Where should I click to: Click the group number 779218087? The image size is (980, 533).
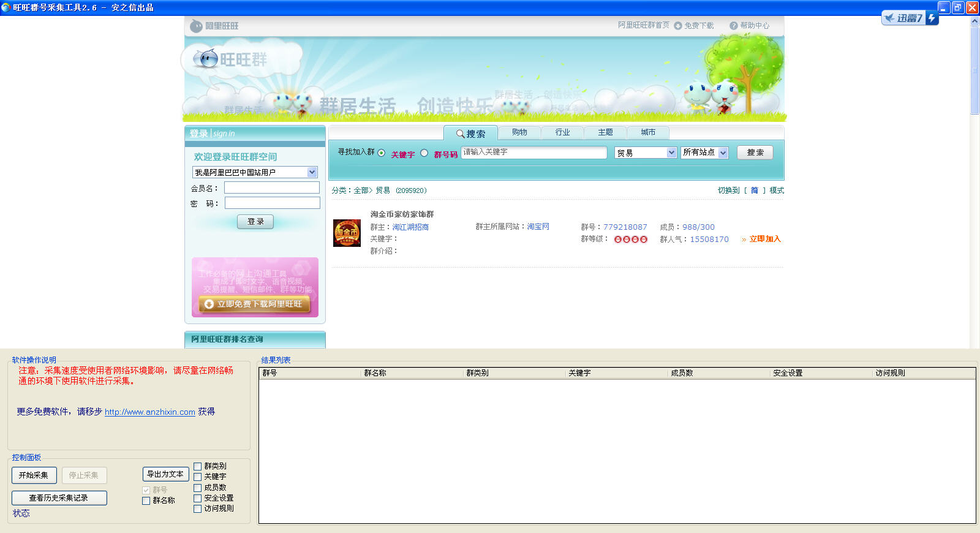(625, 227)
